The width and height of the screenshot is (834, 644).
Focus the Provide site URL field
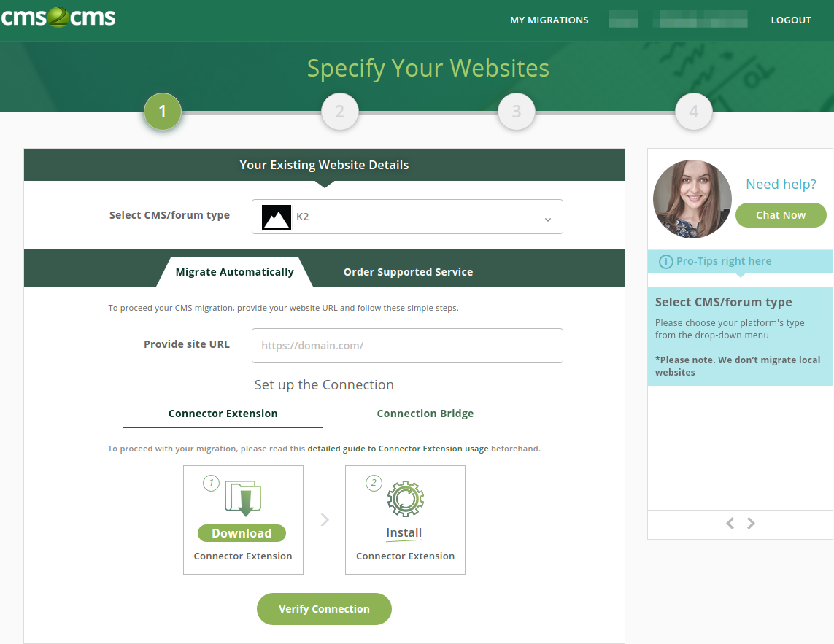point(407,346)
